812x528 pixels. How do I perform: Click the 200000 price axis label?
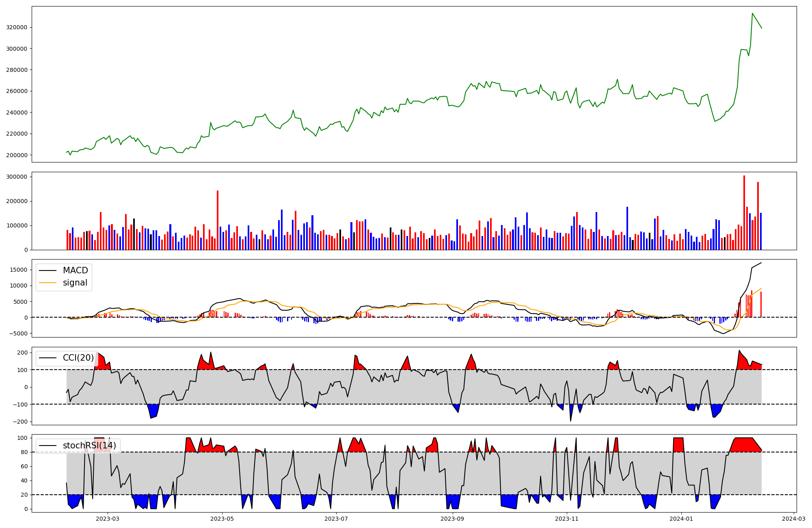pyautogui.click(x=17, y=155)
